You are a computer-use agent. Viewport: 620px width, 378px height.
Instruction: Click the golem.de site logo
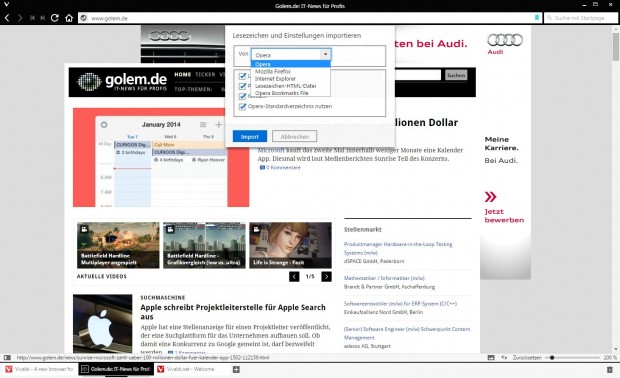click(x=122, y=82)
